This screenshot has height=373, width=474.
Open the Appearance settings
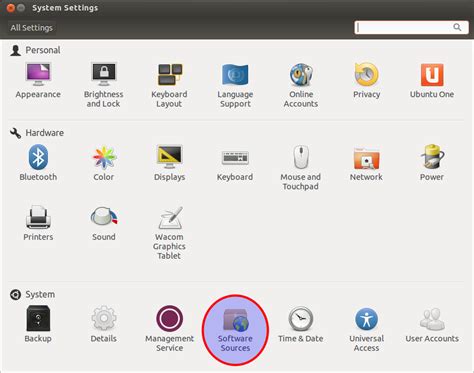pos(38,80)
